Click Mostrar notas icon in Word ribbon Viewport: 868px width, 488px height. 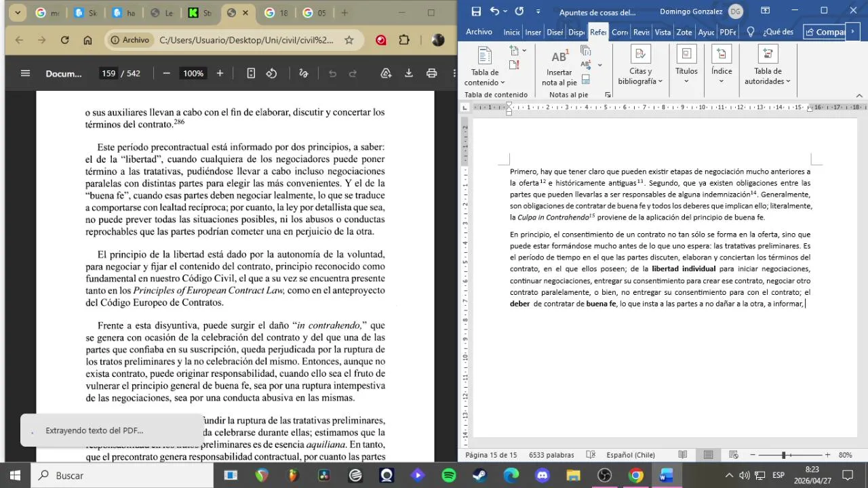[x=585, y=79]
